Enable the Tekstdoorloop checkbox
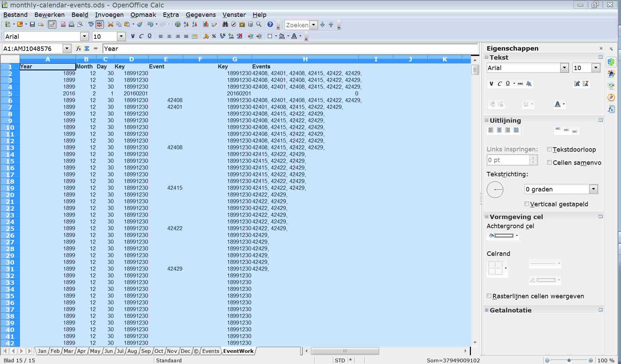 549,149
